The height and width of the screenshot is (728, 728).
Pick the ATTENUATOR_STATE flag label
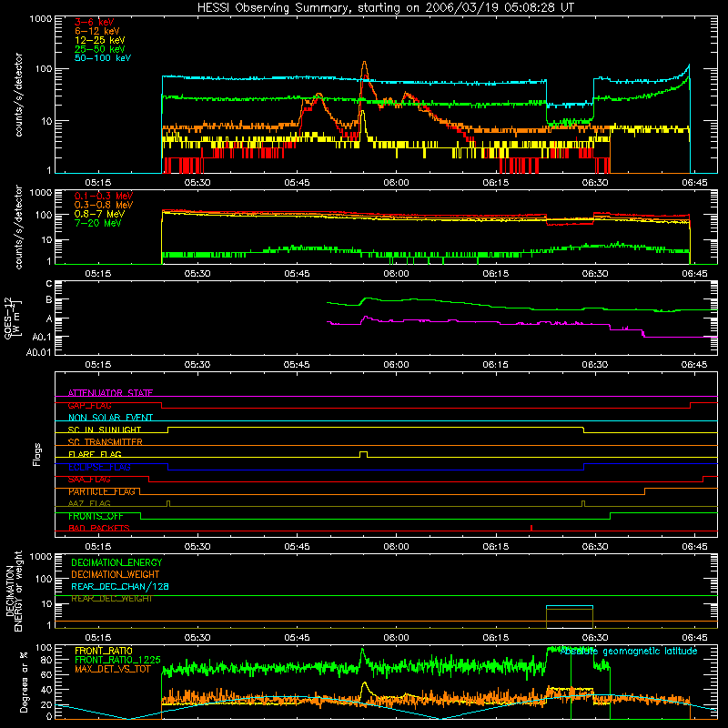pyautogui.click(x=110, y=393)
